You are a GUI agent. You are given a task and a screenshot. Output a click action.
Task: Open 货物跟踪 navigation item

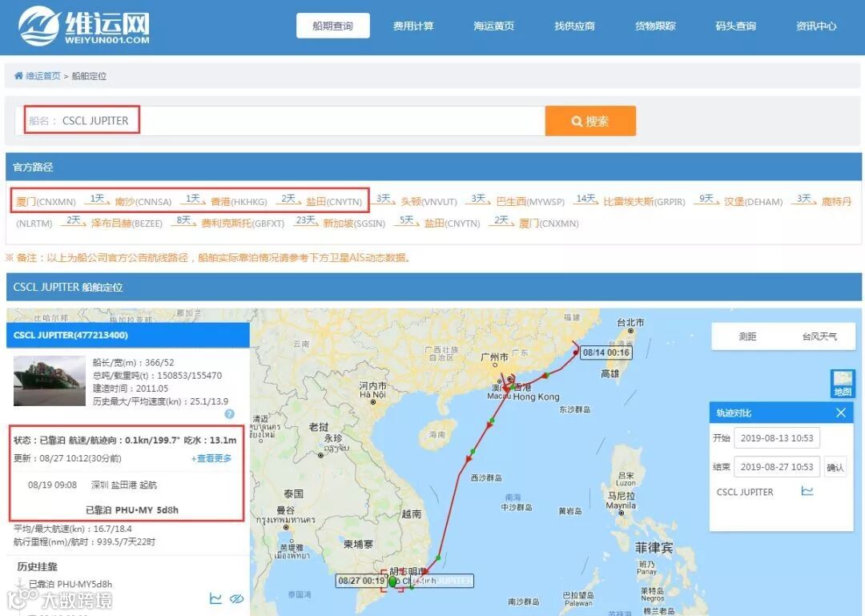tap(655, 26)
